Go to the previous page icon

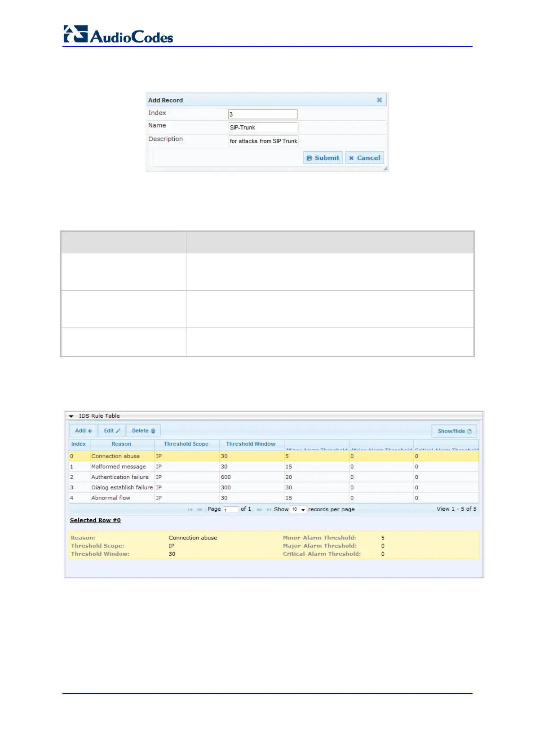[x=199, y=509]
